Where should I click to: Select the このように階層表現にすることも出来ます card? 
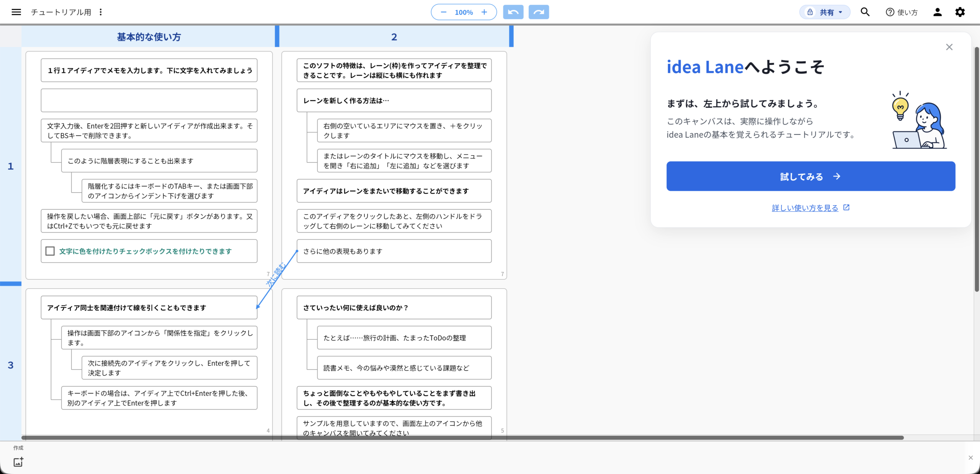(x=159, y=161)
